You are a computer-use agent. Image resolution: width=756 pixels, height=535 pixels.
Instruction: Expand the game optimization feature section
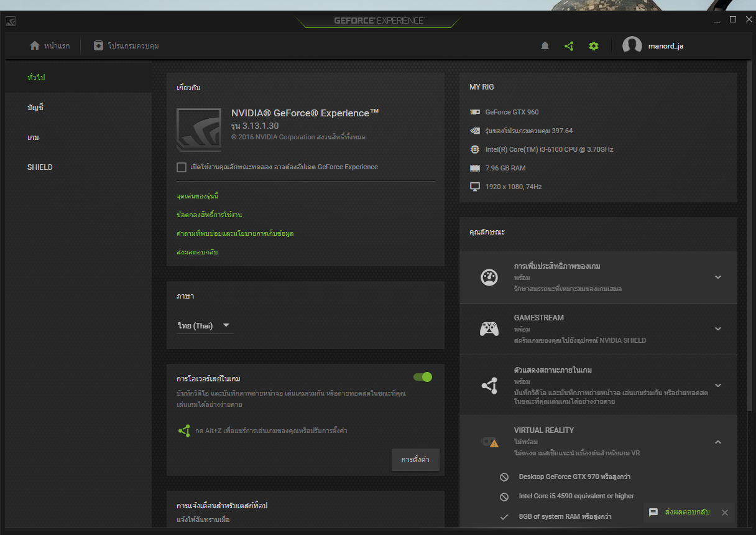coord(718,277)
